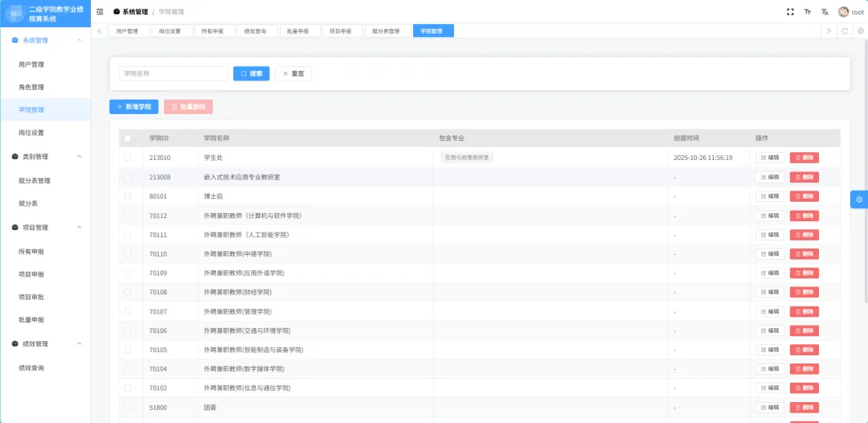
Task: Open the font size icon in the header
Action: pyautogui.click(x=808, y=11)
